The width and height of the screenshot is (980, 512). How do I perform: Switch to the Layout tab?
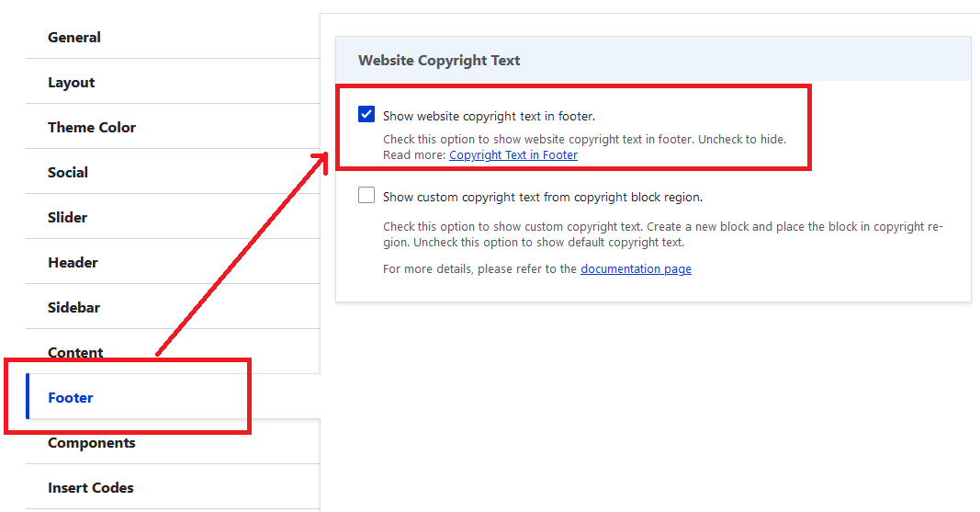pos(72,83)
